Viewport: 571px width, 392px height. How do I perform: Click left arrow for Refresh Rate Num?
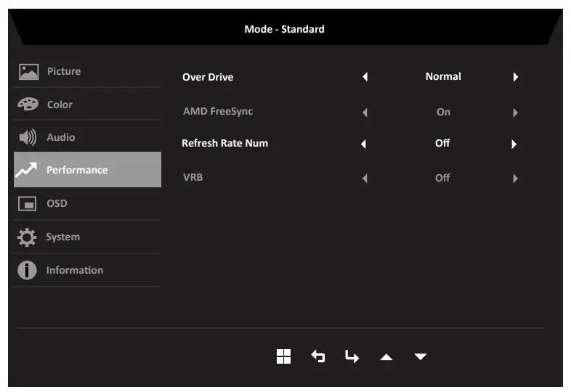coord(363,144)
